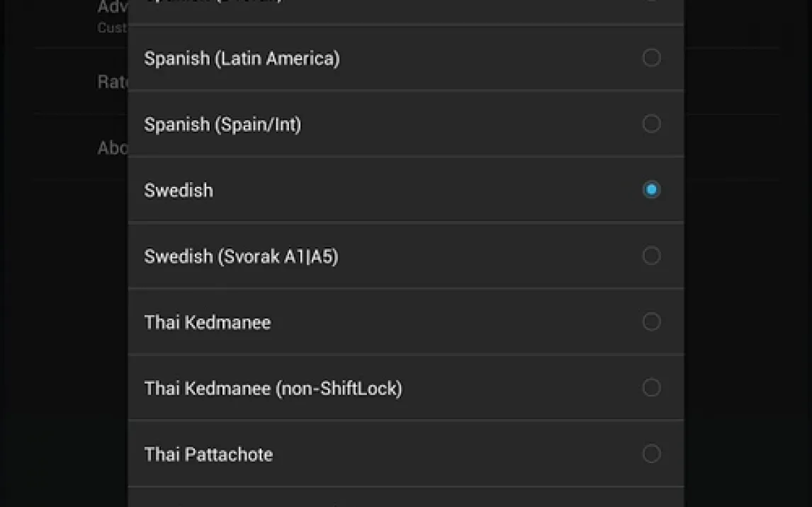Tap the Thai Pattachote label text
Screen dimensions: 812x507
pyautogui.click(x=209, y=454)
